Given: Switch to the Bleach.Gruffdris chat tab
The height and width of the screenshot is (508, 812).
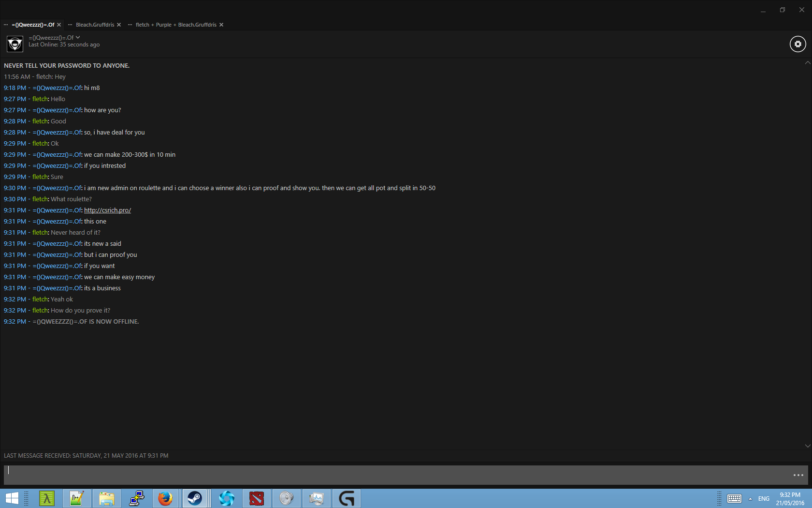Looking at the screenshot, I should [x=95, y=25].
